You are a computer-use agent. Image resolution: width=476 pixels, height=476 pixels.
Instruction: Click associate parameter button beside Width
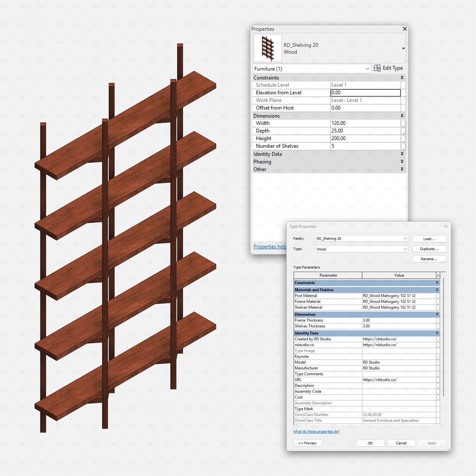[403, 123]
